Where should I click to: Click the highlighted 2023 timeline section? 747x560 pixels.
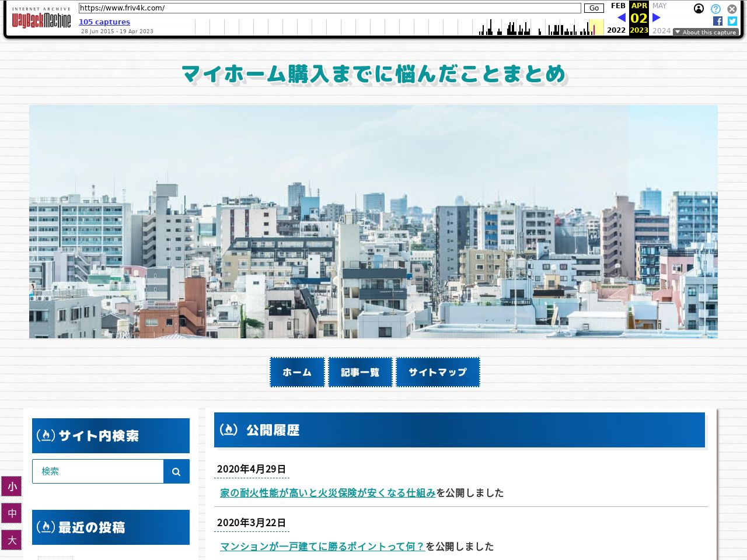(596, 27)
